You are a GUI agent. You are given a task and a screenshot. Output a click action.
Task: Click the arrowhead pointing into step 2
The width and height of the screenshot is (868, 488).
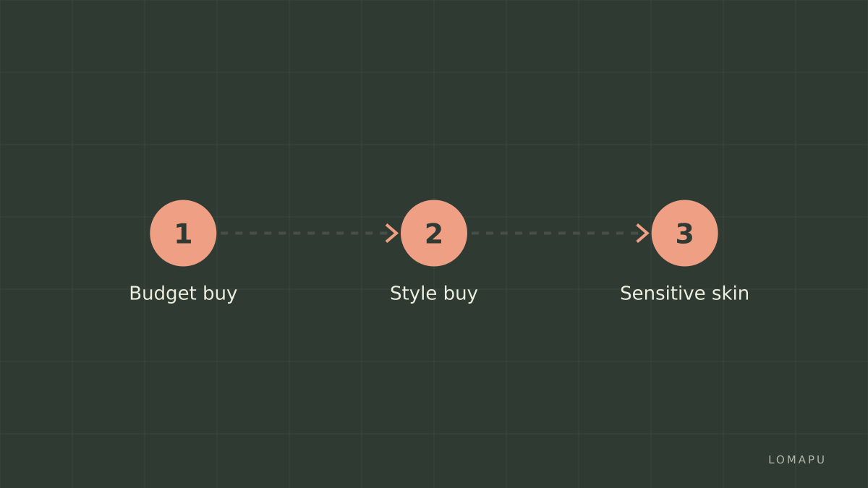(392, 233)
